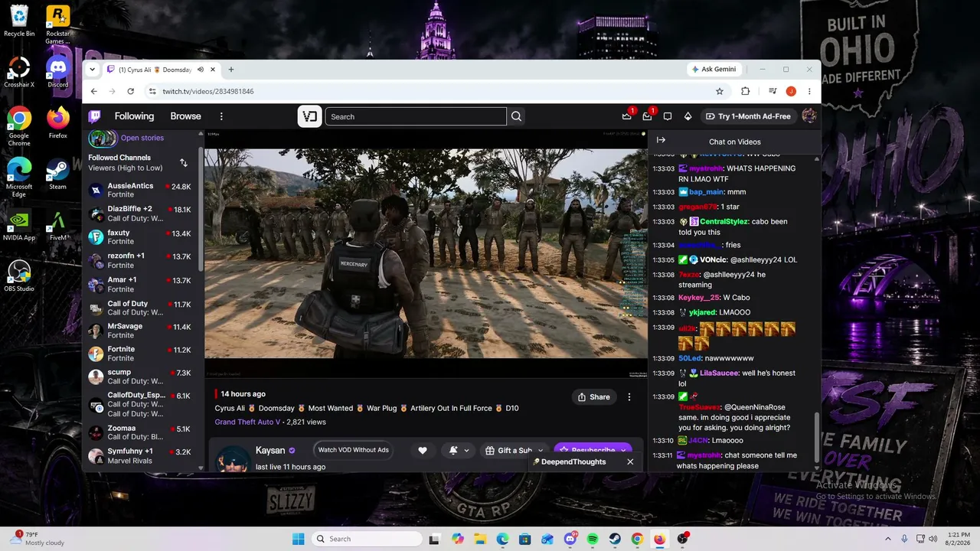Open the Rockstar Games desktop shortcut
This screenshot has width=980, height=551.
pyautogui.click(x=58, y=24)
